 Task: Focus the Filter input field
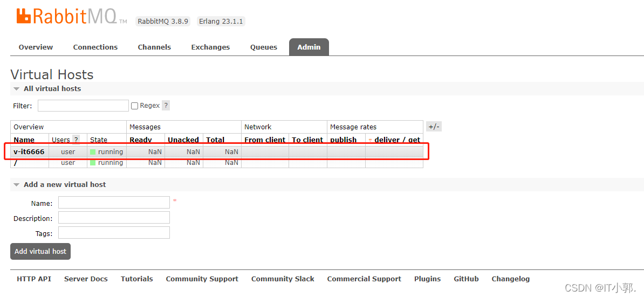(x=84, y=106)
